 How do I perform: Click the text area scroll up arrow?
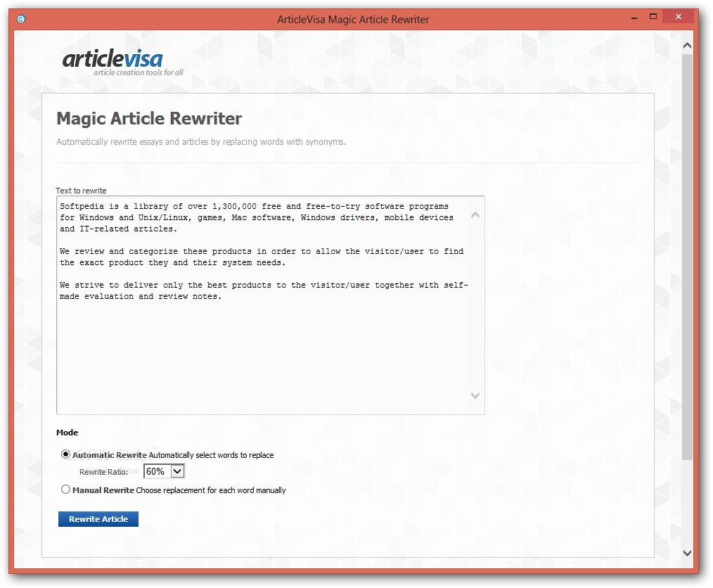[x=475, y=215]
